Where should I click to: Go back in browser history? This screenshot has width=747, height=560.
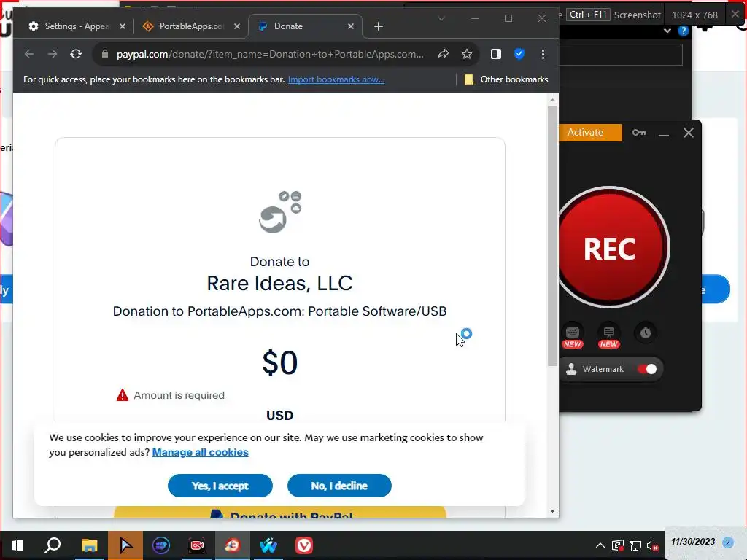coord(29,54)
